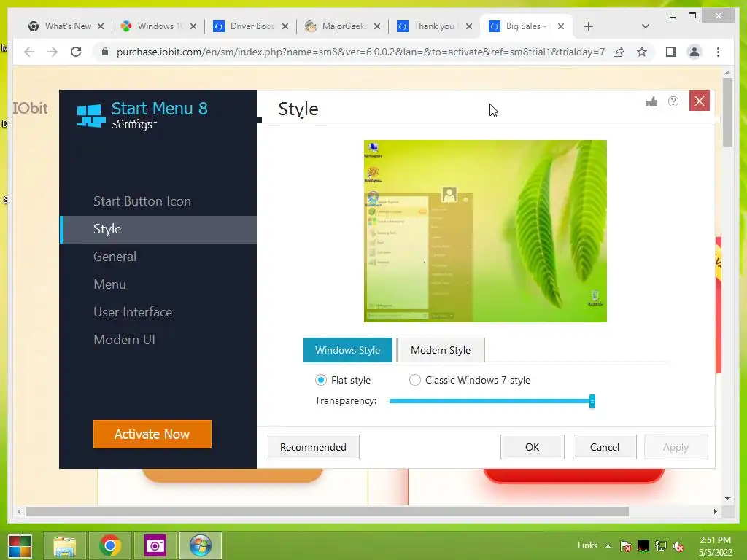Click the taskbar clock showing 2:51 PM
The height and width of the screenshot is (560, 747).
(716, 546)
